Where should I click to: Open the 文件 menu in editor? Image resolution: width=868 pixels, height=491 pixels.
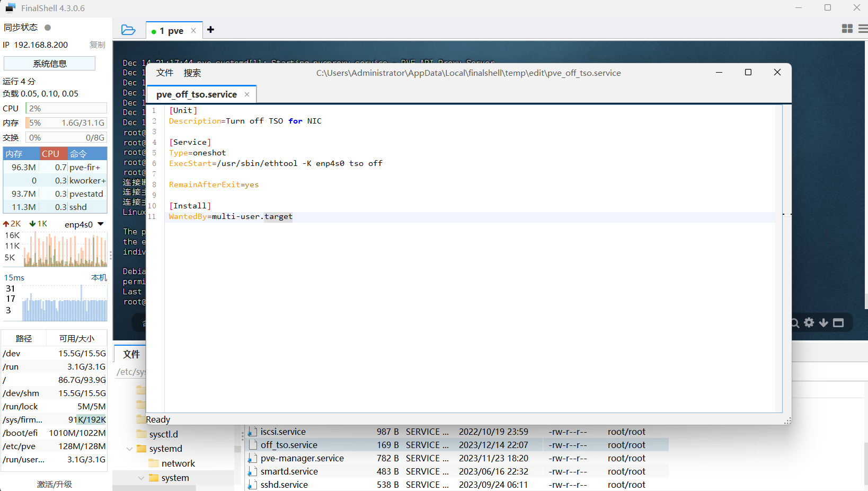click(x=164, y=73)
